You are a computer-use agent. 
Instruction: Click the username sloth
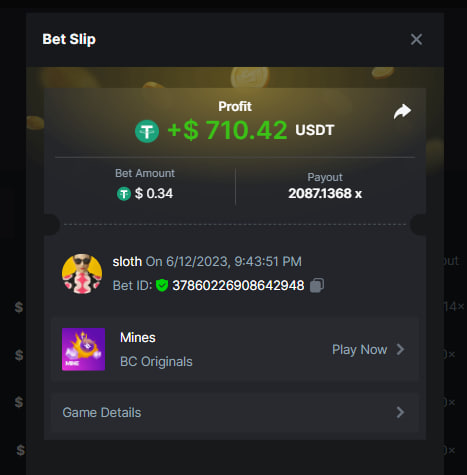[x=127, y=261]
